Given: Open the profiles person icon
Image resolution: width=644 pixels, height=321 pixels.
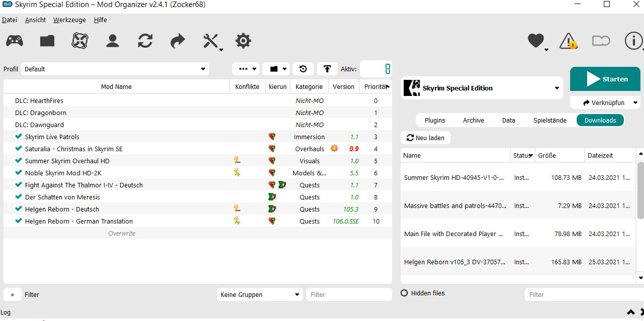Looking at the screenshot, I should [x=113, y=41].
